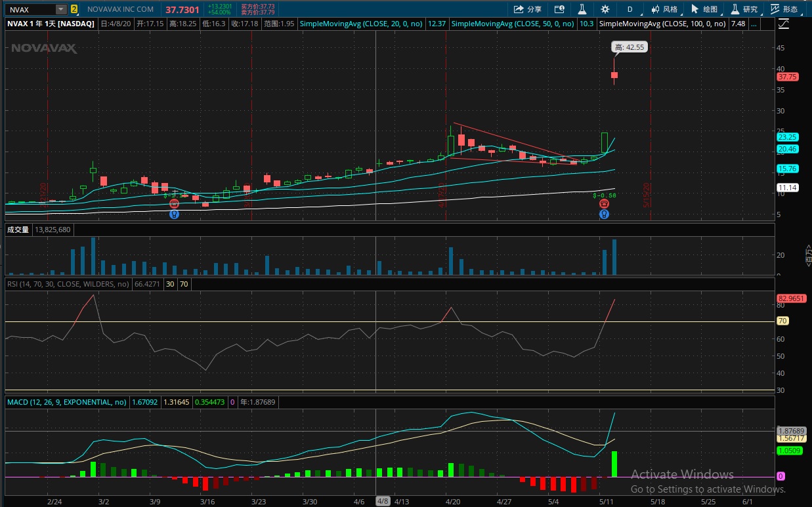
Task: Click the RSI oversold 30 value box
Action: coord(169,284)
